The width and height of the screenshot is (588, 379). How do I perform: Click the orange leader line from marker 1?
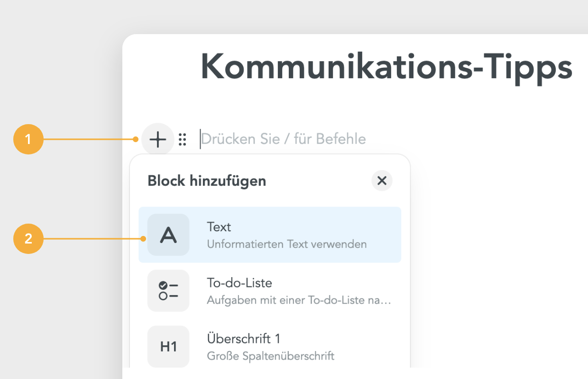90,140
